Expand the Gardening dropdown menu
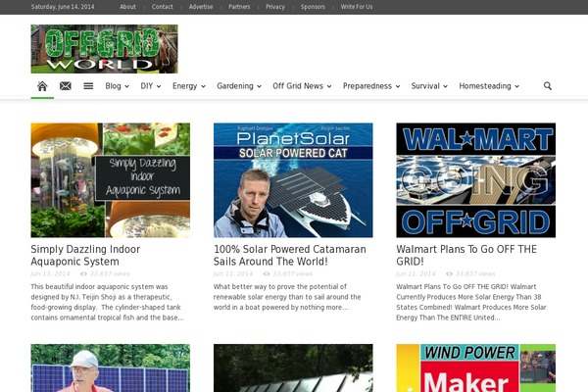The height and width of the screenshot is (392, 588). [239, 86]
